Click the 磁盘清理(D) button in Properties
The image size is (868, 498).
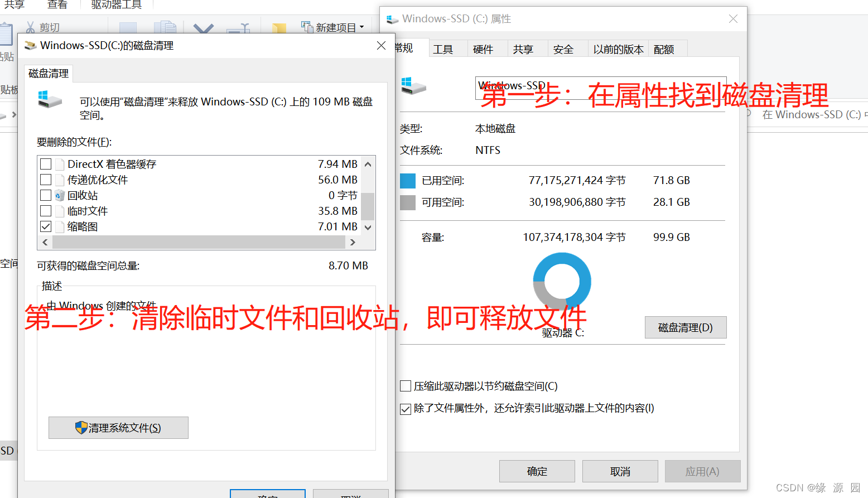[x=686, y=327]
